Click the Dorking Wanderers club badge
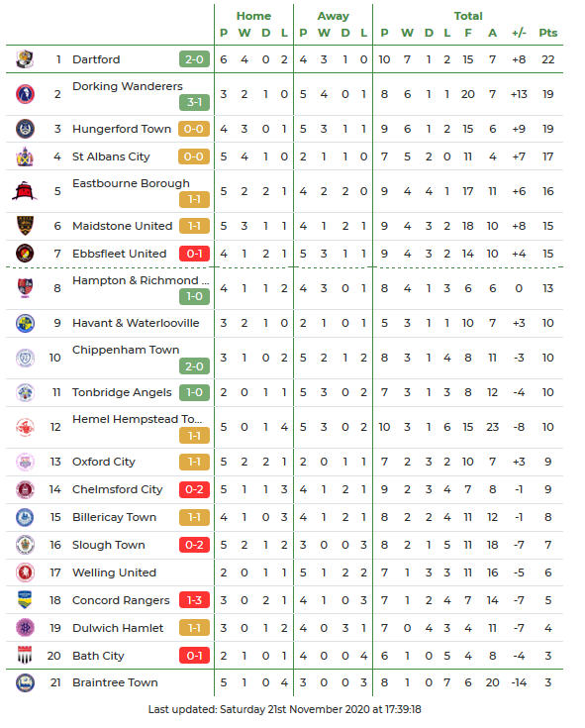The height and width of the screenshot is (728, 585). (x=25, y=94)
